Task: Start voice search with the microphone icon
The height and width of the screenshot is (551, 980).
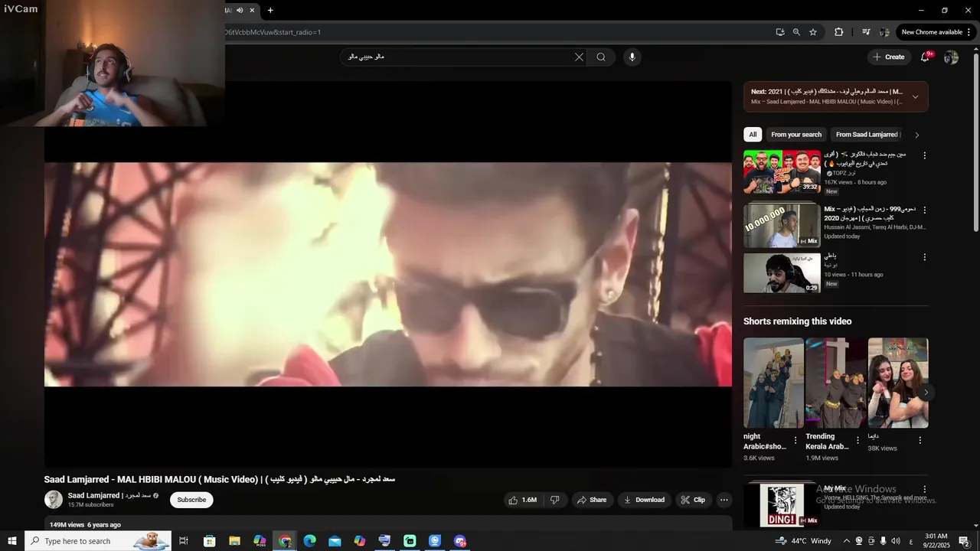Action: click(632, 57)
